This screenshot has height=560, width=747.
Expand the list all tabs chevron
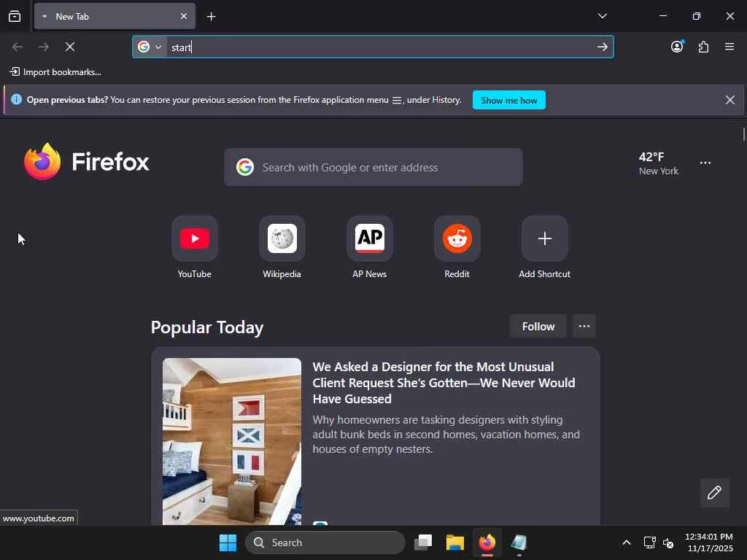click(602, 16)
